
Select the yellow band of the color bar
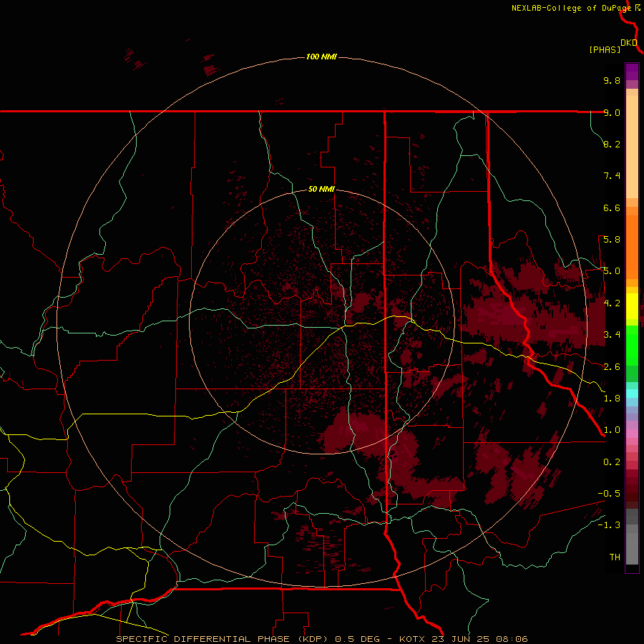(632, 306)
